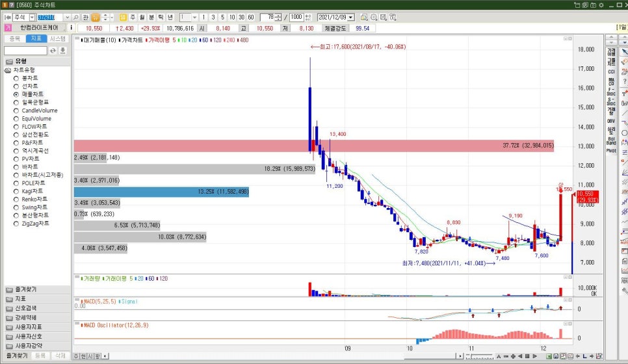Choose the 30 interval button
628x364 pixels.
pos(241,17)
